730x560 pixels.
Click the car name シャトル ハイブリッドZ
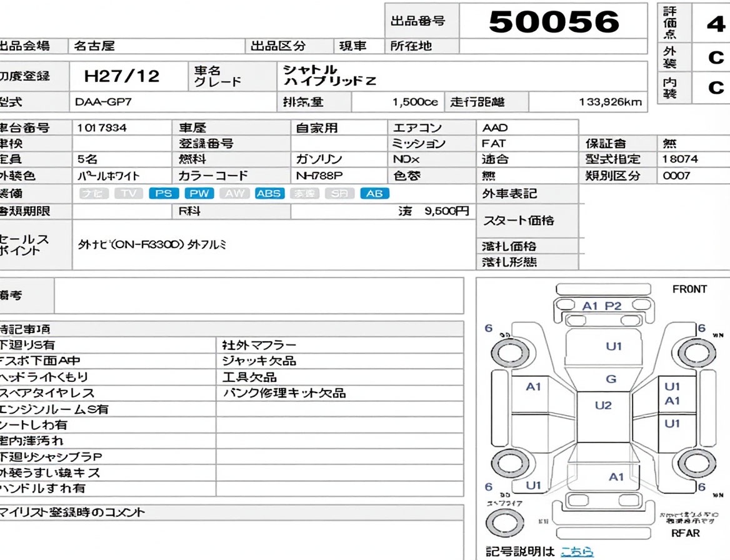coord(329,76)
